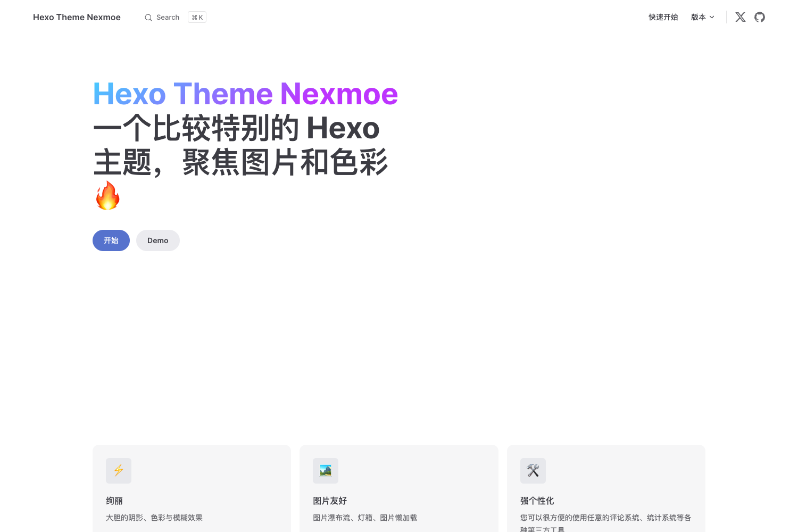Click the gradient 'Hexo Theme Nexmoe' heading
This screenshot has width=798, height=532.
click(x=245, y=94)
